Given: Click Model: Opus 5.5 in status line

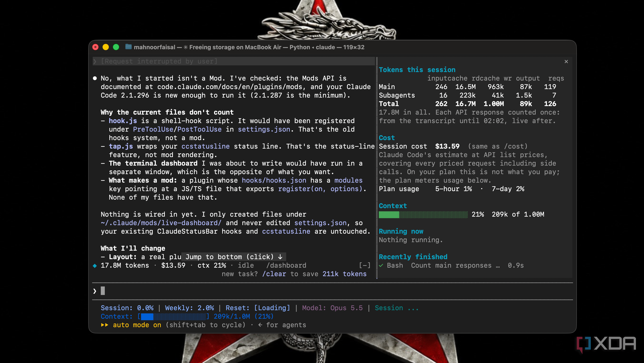Looking at the screenshot, I should pyautogui.click(x=332, y=308).
